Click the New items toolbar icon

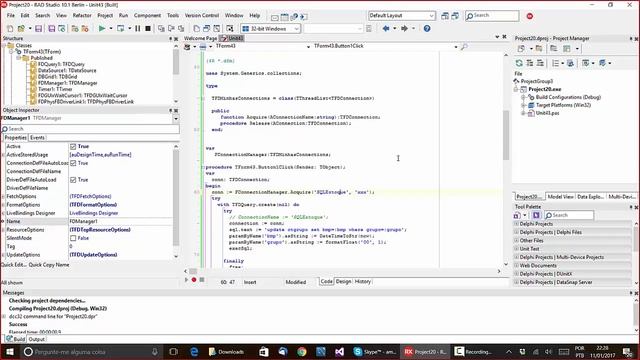pos(10,29)
